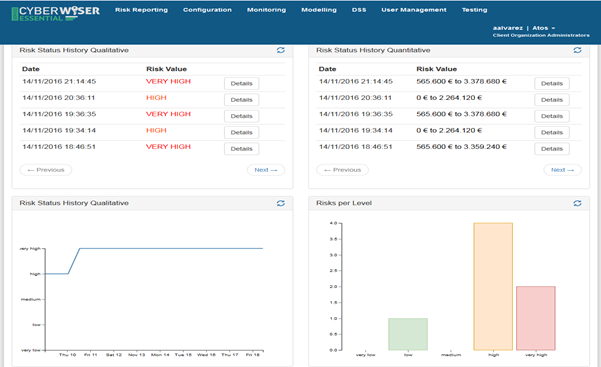Open Details for qualitative entry 19:36:35
The image size is (601, 367).
[x=241, y=116]
